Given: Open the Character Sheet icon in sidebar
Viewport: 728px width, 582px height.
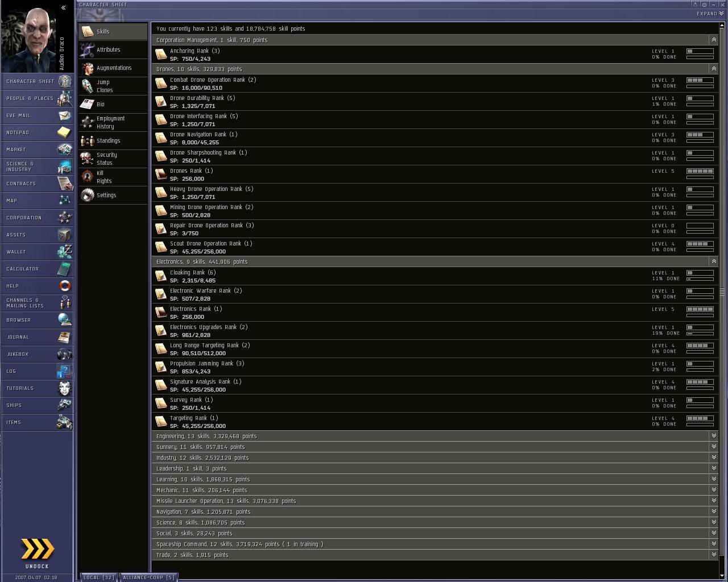Looking at the screenshot, I should tap(65, 81).
